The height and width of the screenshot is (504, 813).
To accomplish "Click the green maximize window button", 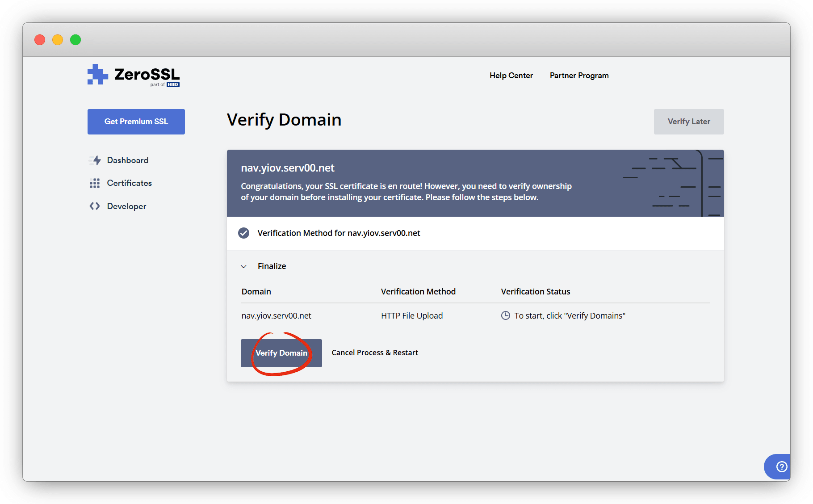I will [x=75, y=40].
